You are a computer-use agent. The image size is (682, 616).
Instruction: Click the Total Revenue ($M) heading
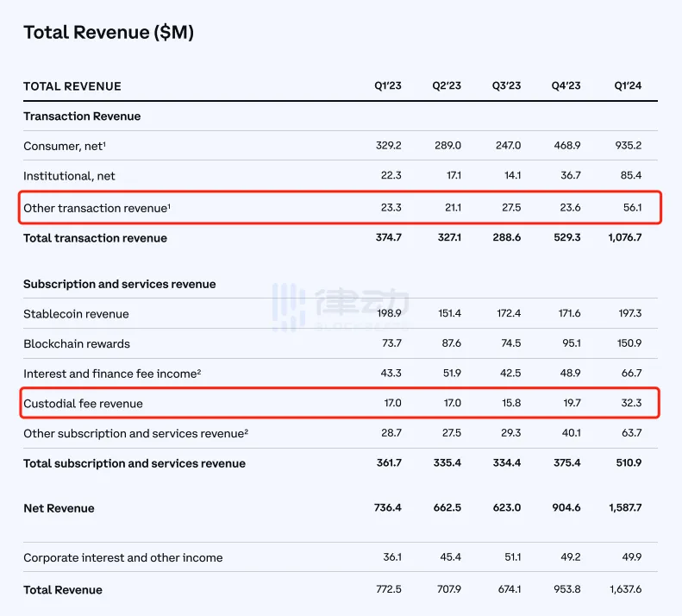(109, 33)
